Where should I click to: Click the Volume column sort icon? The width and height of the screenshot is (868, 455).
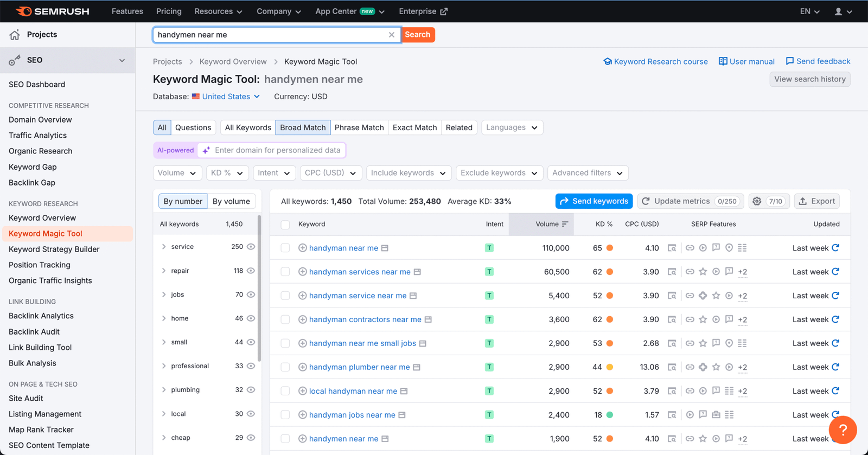click(565, 224)
